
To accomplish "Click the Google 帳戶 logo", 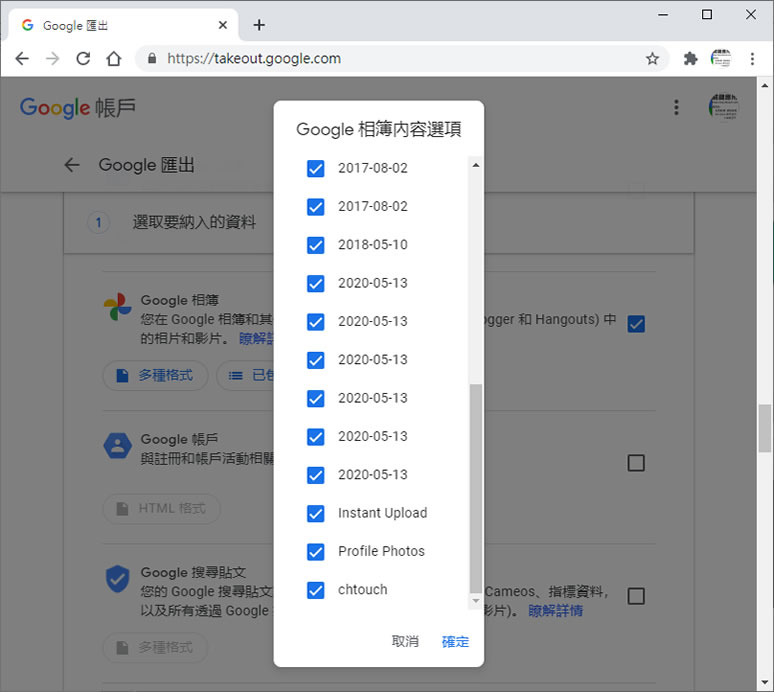I will [78, 108].
